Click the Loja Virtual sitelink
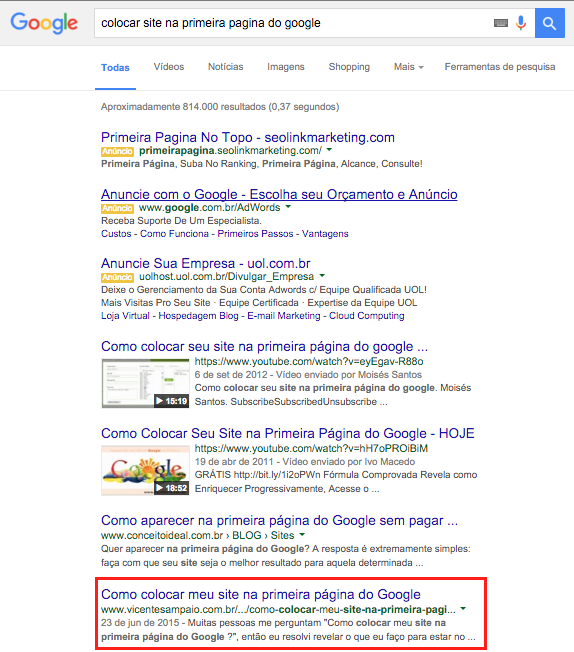Image resolution: width=574 pixels, height=652 pixels. [x=125, y=316]
